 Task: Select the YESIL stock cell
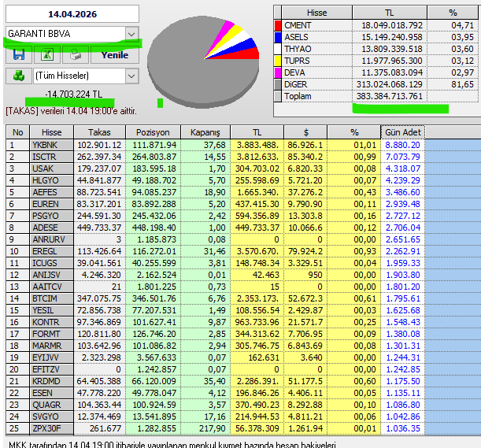tap(51, 310)
